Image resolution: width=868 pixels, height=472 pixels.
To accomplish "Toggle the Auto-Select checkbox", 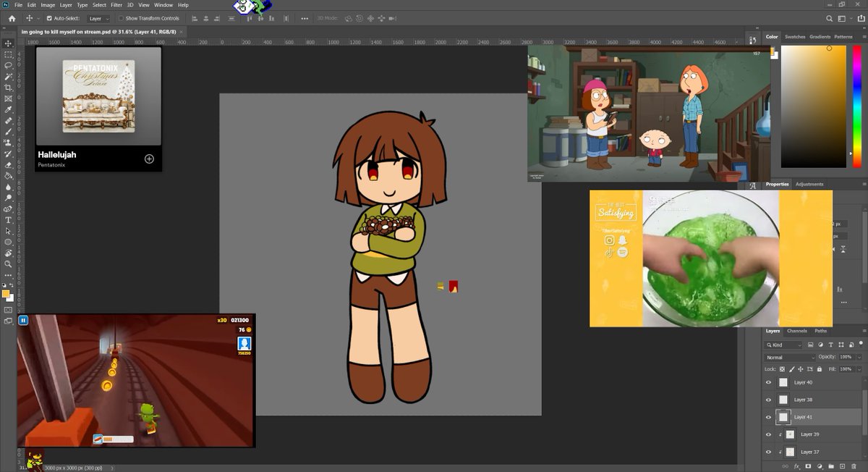I will click(x=49, y=18).
